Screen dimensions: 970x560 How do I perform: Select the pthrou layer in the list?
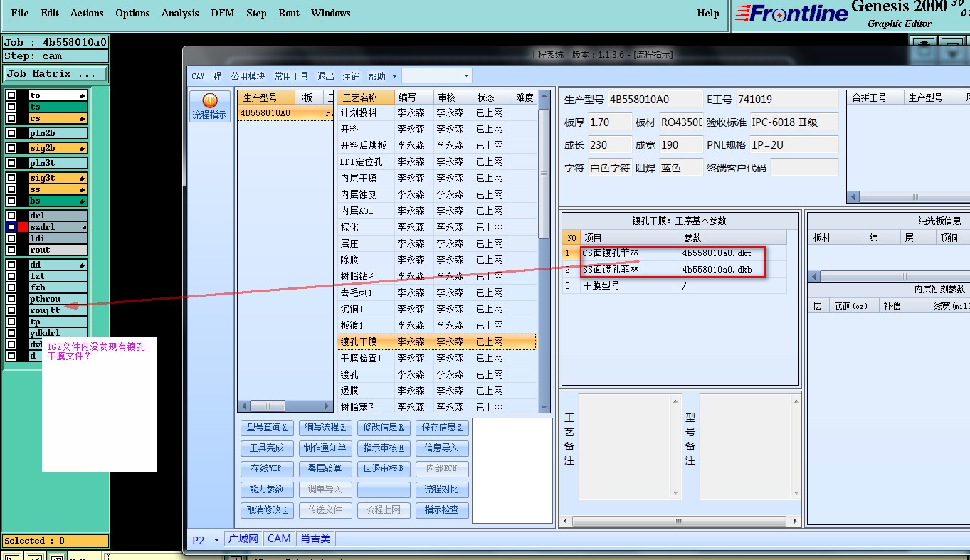(58, 299)
